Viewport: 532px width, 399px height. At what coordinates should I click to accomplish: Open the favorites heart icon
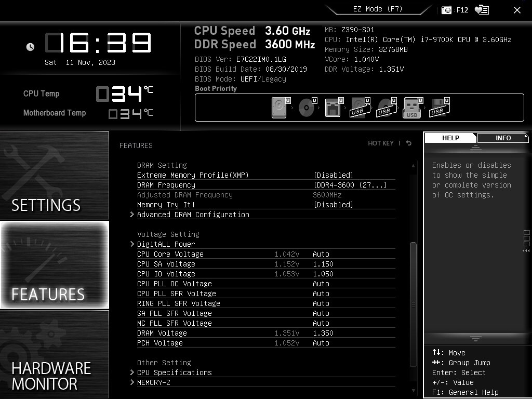(482, 10)
